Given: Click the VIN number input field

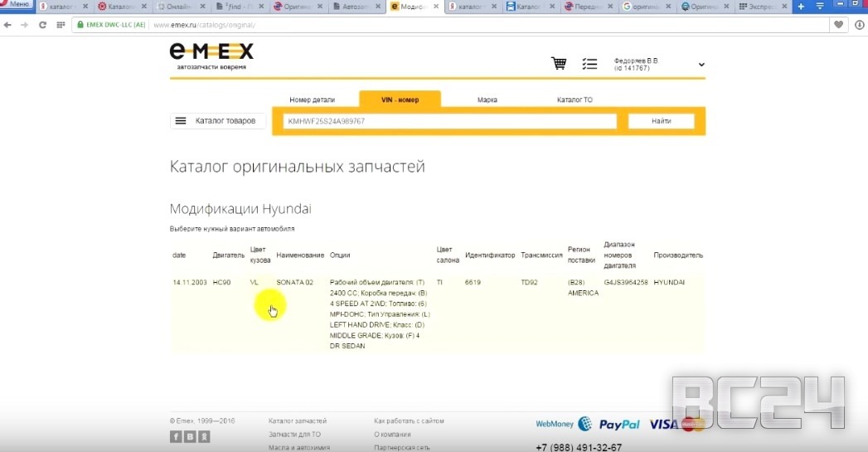Looking at the screenshot, I should (x=450, y=121).
